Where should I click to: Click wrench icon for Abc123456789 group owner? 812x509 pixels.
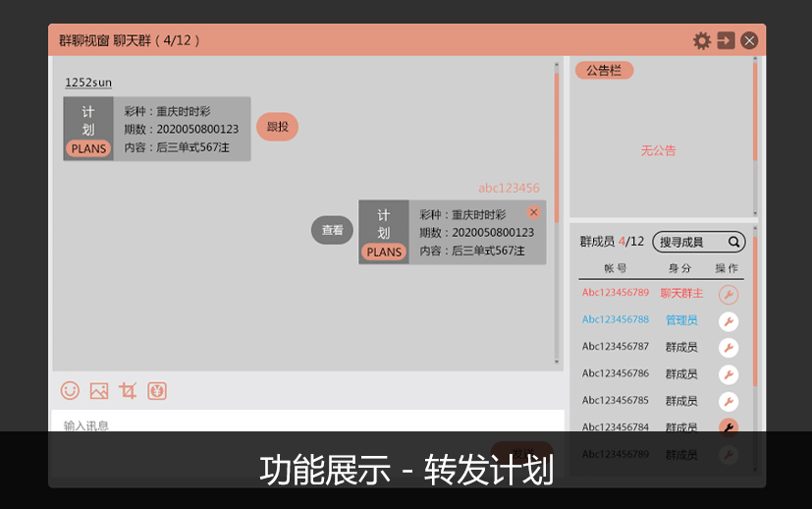tap(728, 294)
